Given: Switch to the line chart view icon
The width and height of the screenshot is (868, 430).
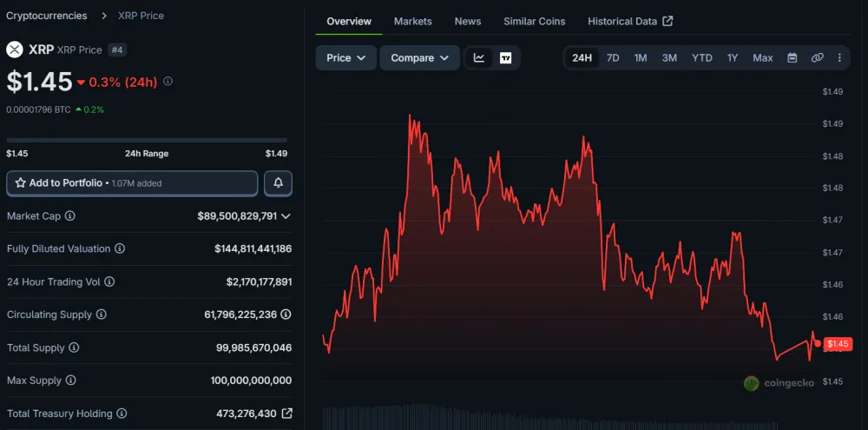Looking at the screenshot, I should [479, 57].
